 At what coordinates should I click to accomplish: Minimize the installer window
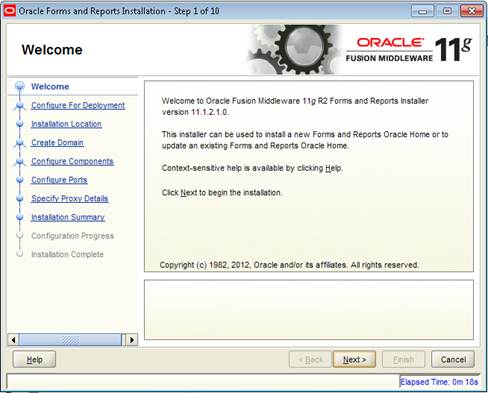[x=422, y=11]
